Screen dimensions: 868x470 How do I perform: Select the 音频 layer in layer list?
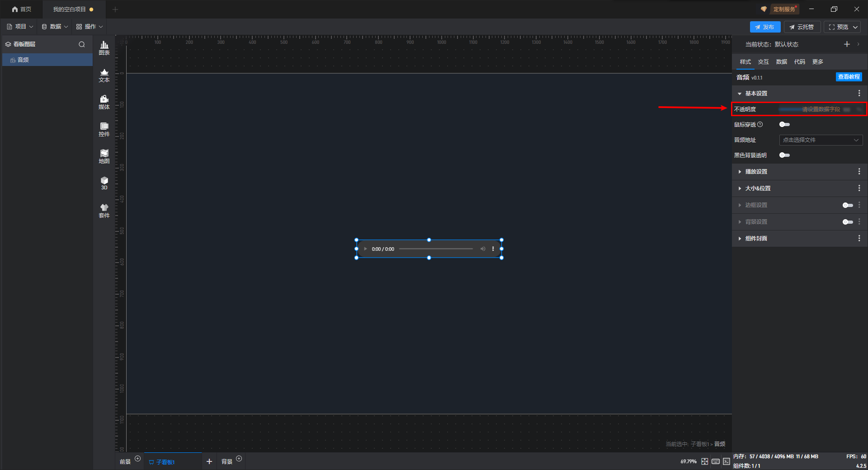pos(47,60)
